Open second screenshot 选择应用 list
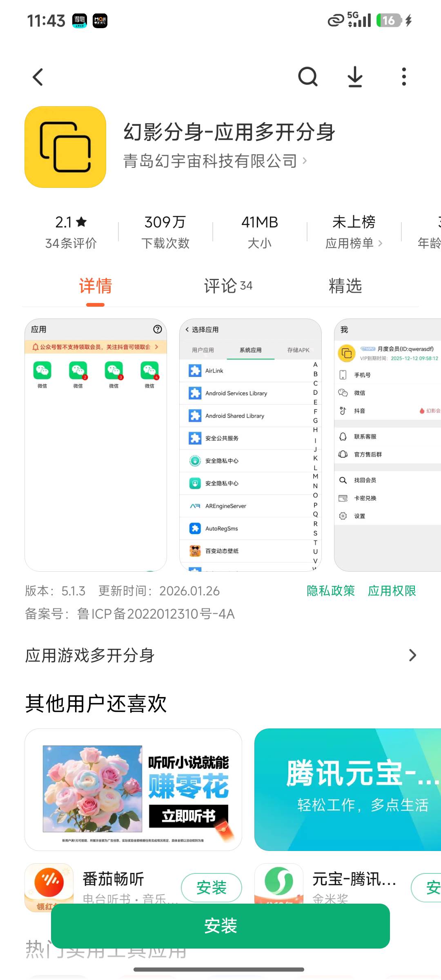Viewport: 441px width, 980px height. [250, 445]
